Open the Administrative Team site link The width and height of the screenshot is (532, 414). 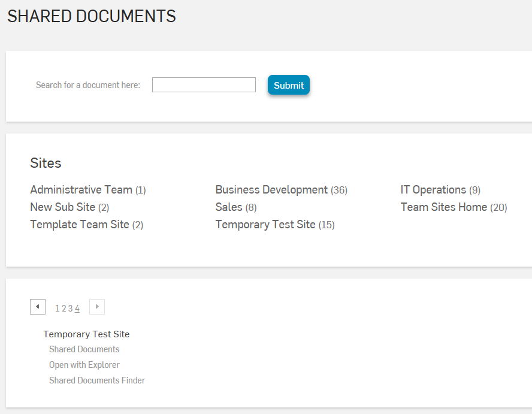(81, 189)
